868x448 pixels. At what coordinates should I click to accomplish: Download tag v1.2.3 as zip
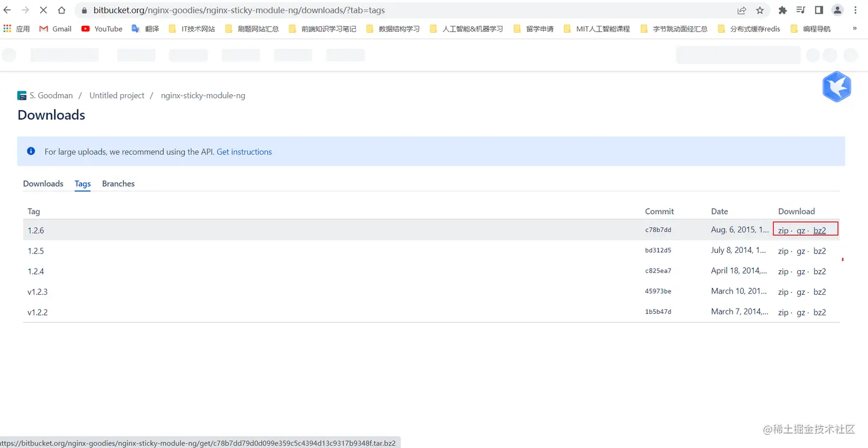coord(783,292)
